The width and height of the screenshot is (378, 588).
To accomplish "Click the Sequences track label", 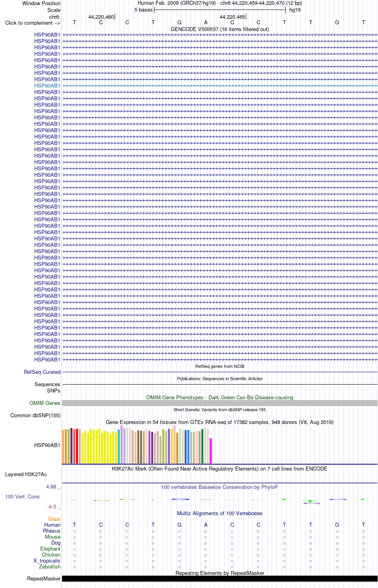I will pos(47,384).
